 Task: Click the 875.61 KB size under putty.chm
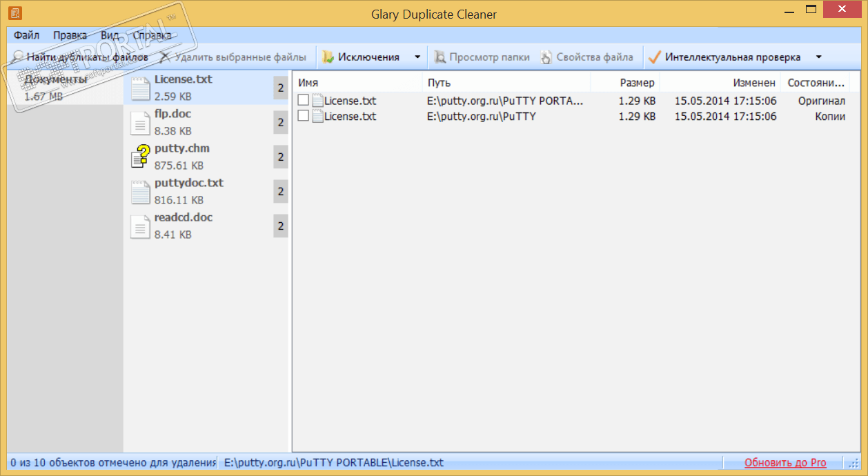pos(179,166)
